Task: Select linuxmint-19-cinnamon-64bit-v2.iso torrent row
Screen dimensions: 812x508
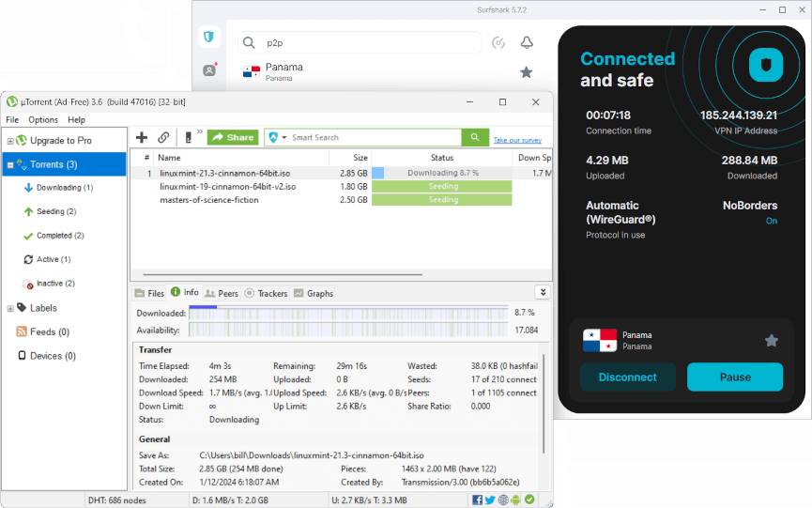Action: coord(341,187)
